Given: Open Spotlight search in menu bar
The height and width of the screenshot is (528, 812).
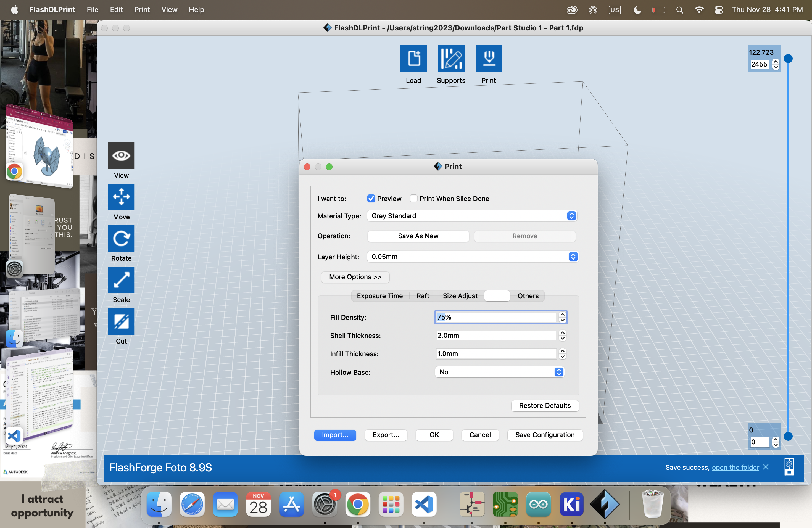Looking at the screenshot, I should point(680,10).
